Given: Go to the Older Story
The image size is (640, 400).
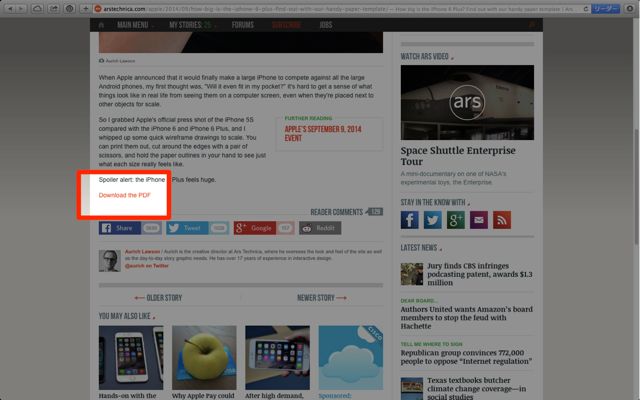Looking at the screenshot, I should (158, 298).
